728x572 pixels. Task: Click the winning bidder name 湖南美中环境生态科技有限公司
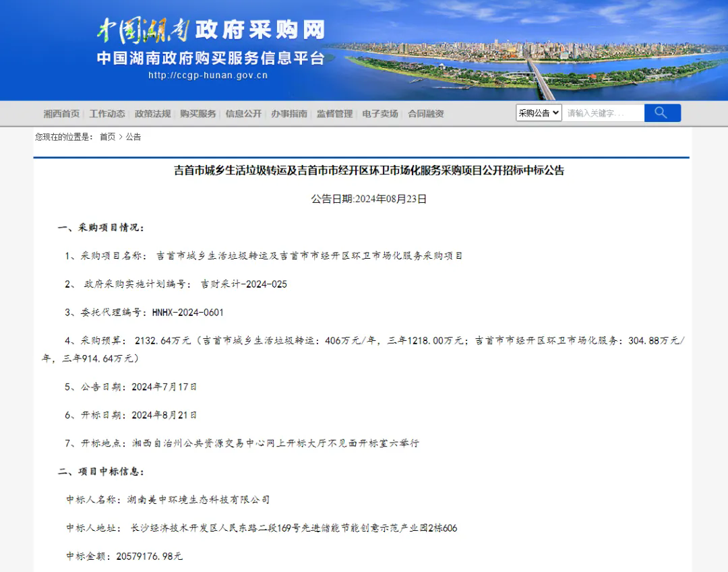[198, 500]
